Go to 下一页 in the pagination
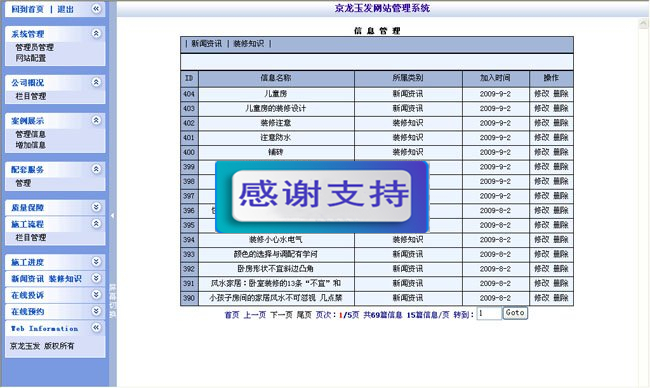Screen dimensions: 650x388 click(x=281, y=315)
